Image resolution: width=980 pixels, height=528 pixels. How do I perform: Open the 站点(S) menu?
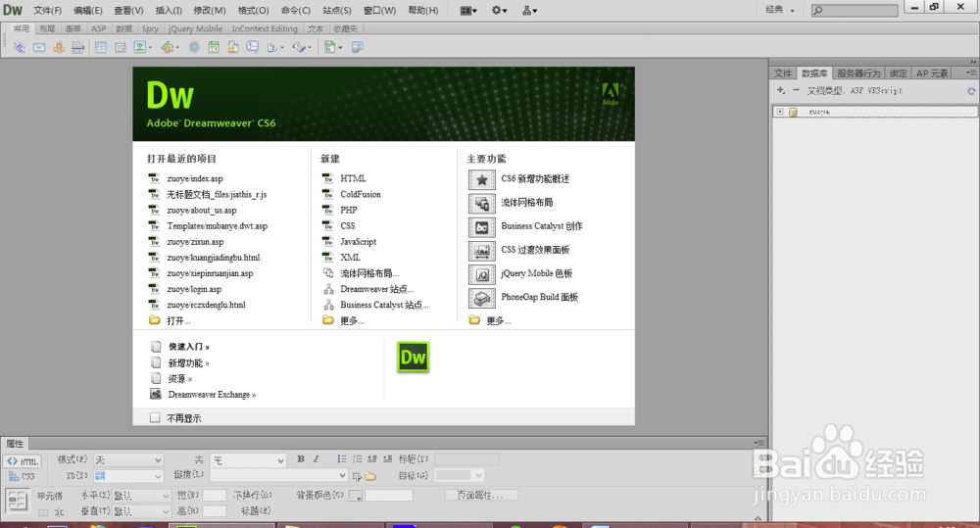click(x=337, y=11)
